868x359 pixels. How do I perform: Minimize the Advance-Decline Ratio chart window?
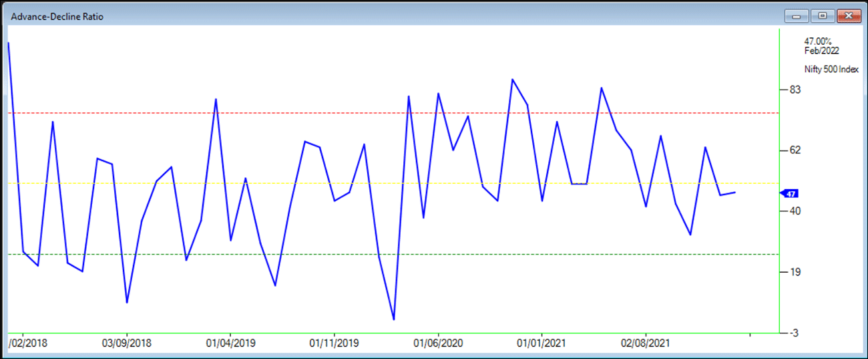[797, 15]
